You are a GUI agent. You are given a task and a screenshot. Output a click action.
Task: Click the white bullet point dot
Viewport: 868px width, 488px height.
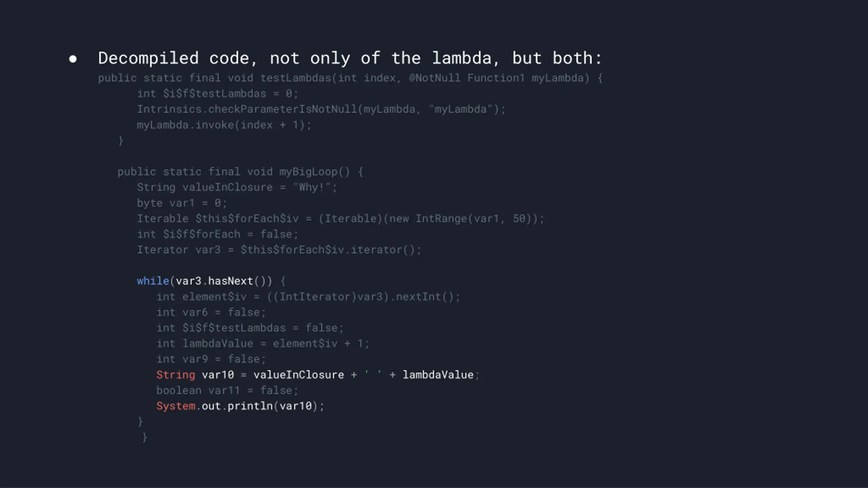(x=73, y=59)
